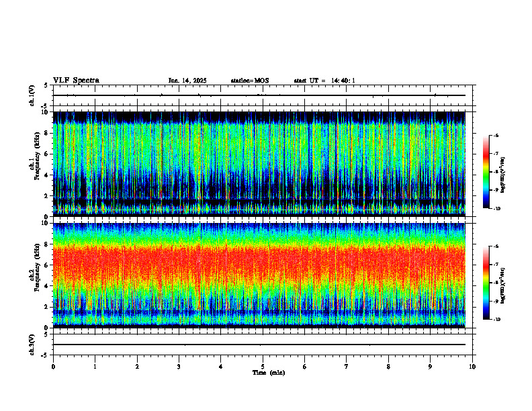The width and height of the screenshot is (532, 411).
Task: Click the '5' tick on ch.1(V) axis
Action: tap(46, 85)
